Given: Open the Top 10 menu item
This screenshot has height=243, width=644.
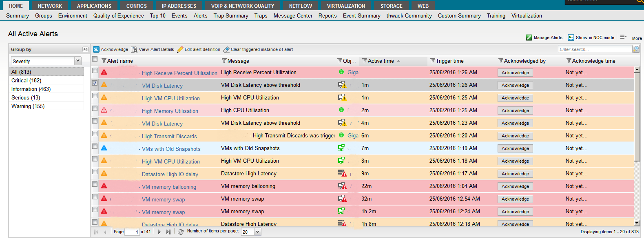Looking at the screenshot, I should tap(158, 15).
